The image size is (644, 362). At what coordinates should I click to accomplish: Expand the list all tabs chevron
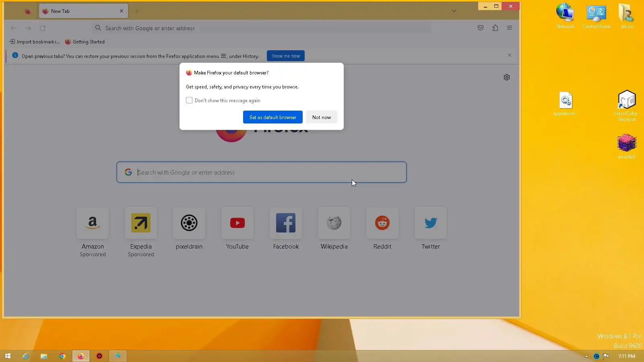(x=454, y=11)
